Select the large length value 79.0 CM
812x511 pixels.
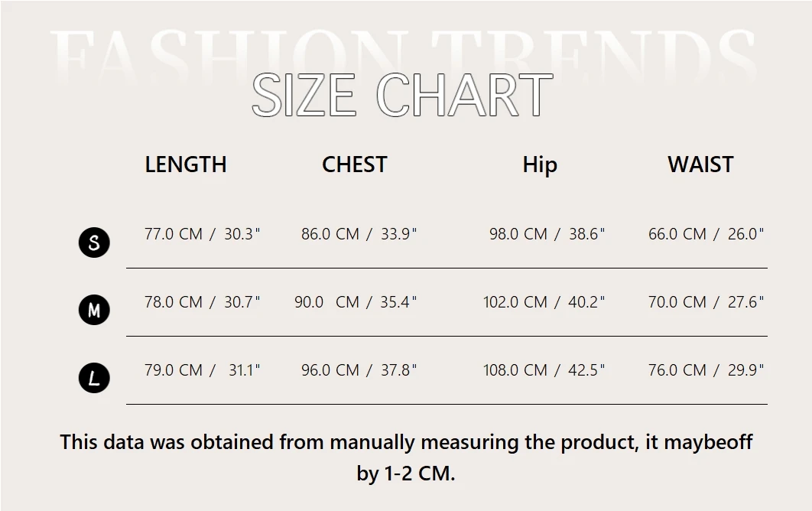pyautogui.click(x=174, y=370)
